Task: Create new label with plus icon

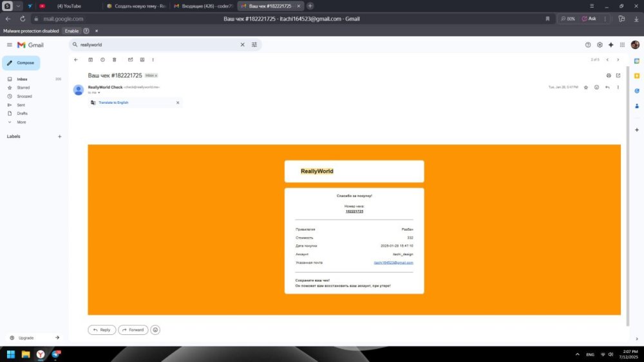Action: tap(59, 137)
